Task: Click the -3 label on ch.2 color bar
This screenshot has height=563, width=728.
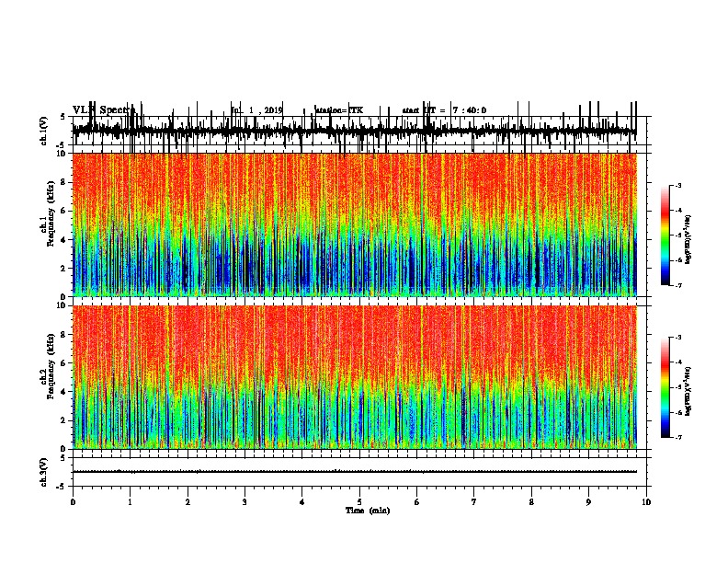Action: [678, 338]
